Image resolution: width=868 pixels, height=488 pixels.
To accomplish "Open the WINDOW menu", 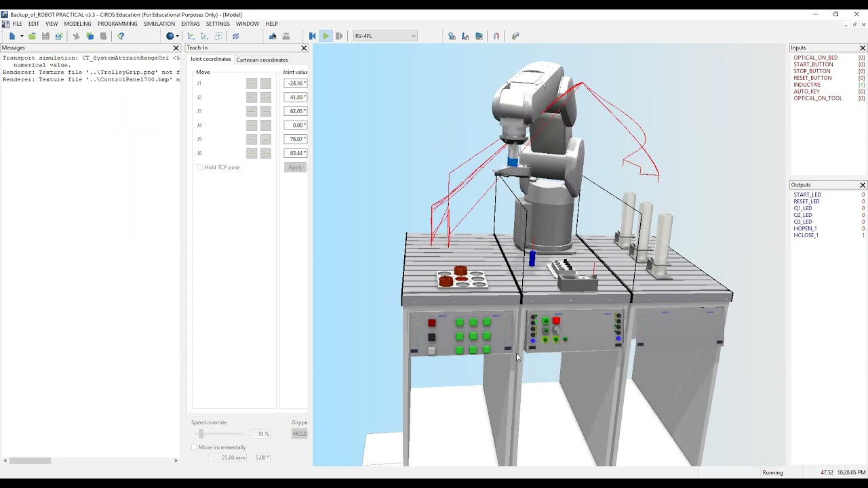I will click(248, 24).
